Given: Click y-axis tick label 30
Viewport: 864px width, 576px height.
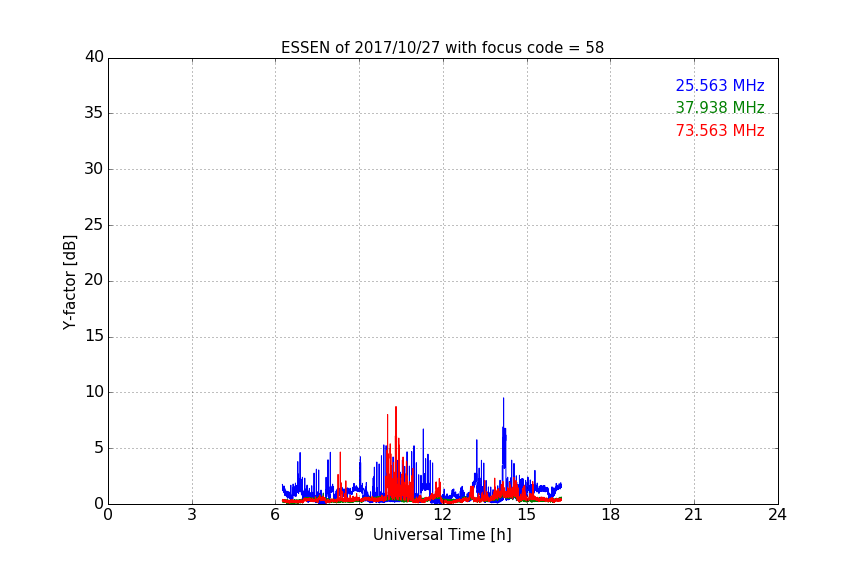Looking at the screenshot, I should tap(94, 169).
